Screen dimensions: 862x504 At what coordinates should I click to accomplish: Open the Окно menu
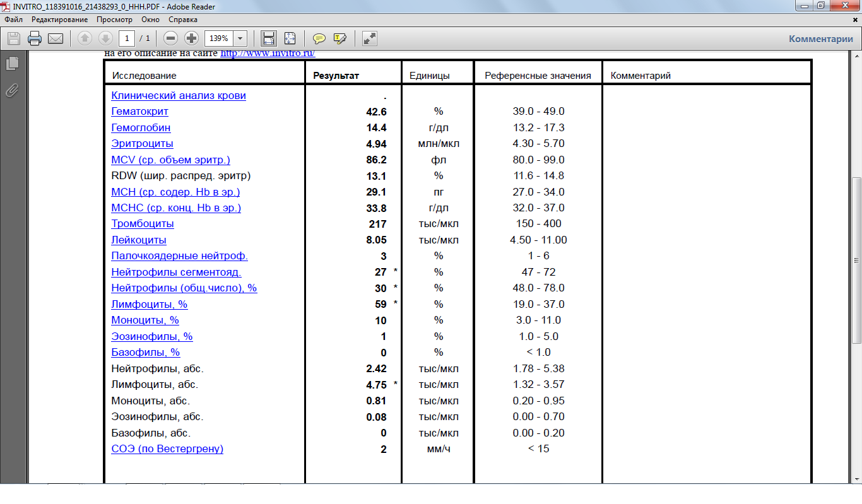pos(150,20)
